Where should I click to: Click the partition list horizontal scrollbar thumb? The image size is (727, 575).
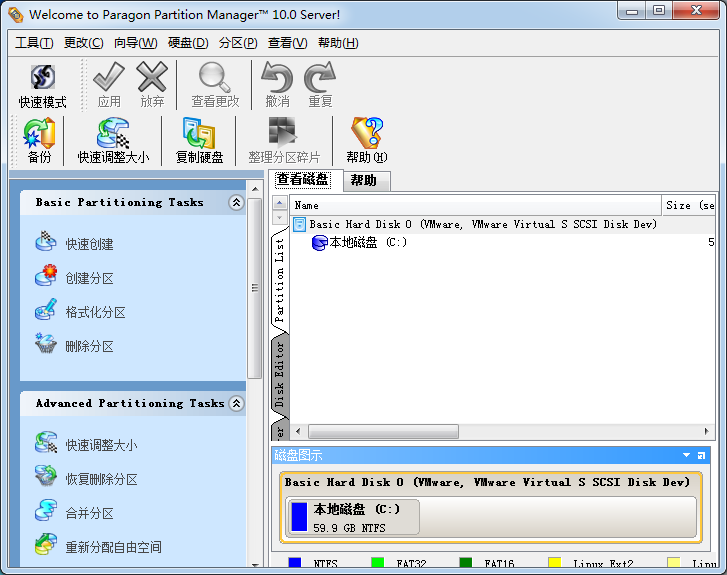coord(383,431)
